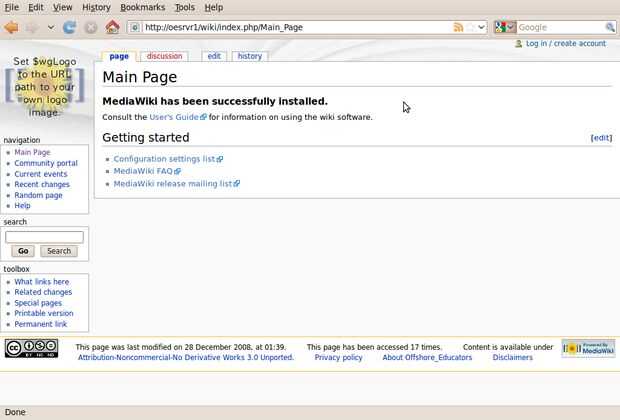The image size is (620, 420).
Task: Open About Offshore_Educators link
Action: [427, 358]
